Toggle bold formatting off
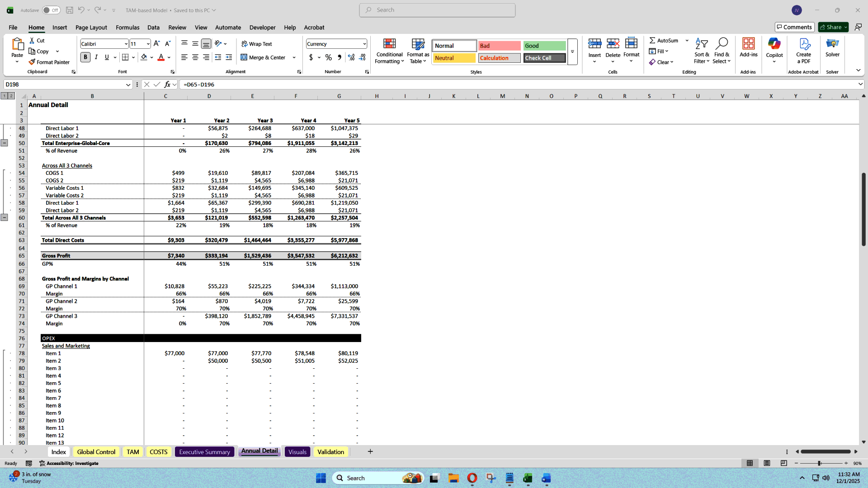This screenshot has height=488, width=868. coord(85,57)
